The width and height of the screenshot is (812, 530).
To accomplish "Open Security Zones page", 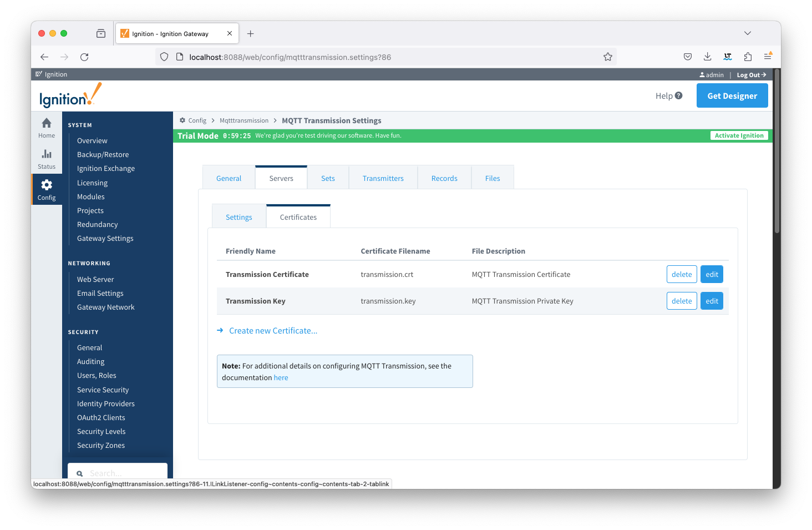I will click(x=101, y=445).
